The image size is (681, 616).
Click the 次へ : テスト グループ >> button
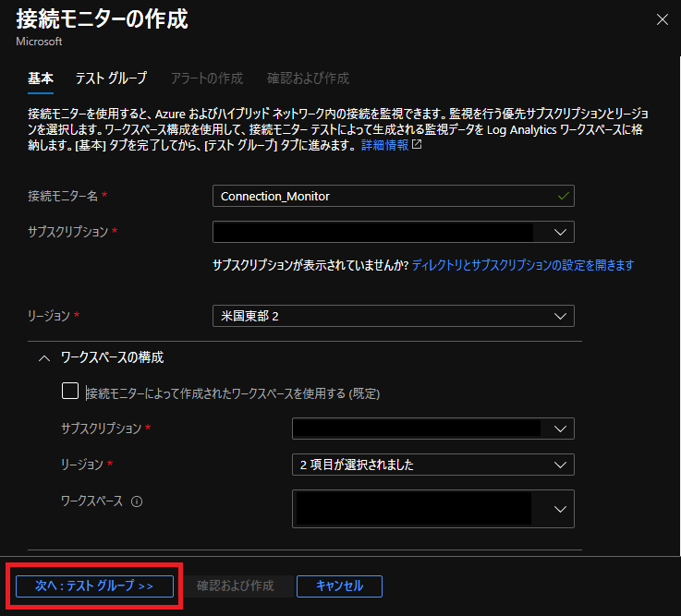point(94,586)
